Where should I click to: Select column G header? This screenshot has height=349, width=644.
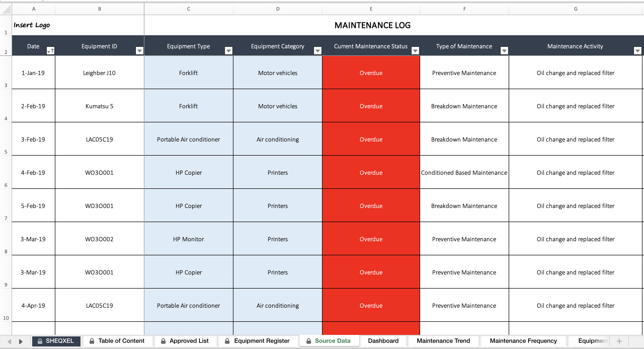pos(576,9)
